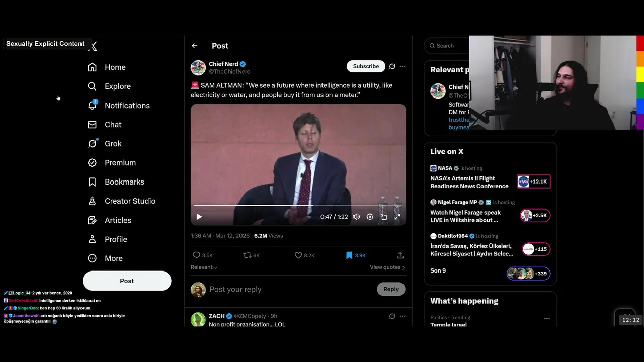Viewport: 644px width, 362px height.
Task: Seek on the video progress bar
Action: click(x=298, y=205)
